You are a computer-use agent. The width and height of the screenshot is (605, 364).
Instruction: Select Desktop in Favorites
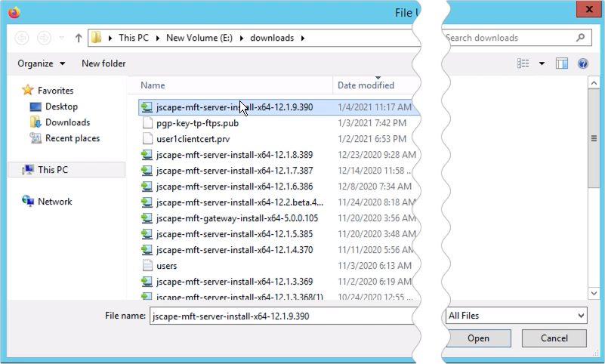(61, 106)
